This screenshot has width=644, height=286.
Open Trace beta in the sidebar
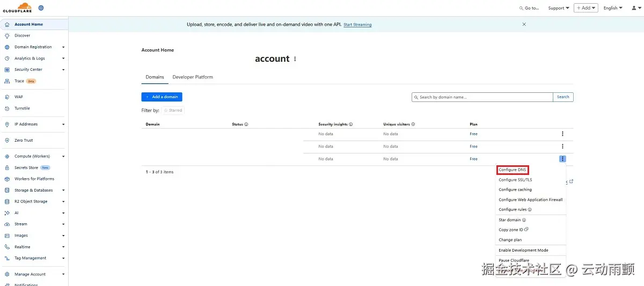pos(20,81)
